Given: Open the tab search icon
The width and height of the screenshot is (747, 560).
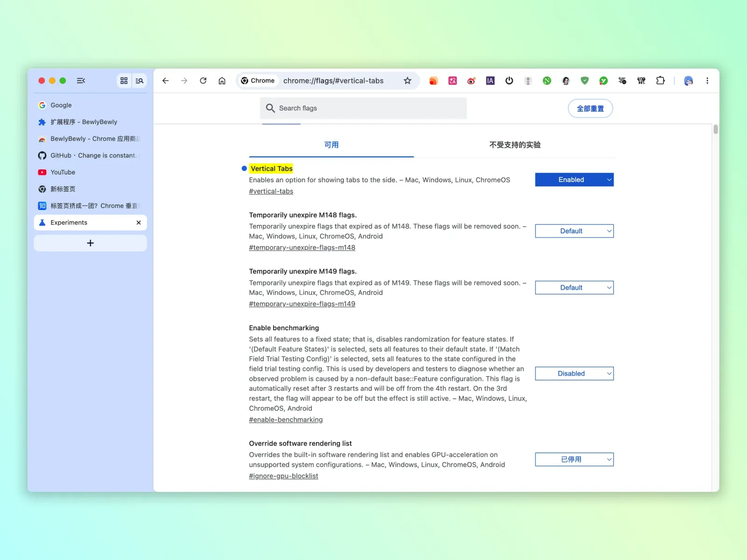Looking at the screenshot, I should [x=139, y=81].
